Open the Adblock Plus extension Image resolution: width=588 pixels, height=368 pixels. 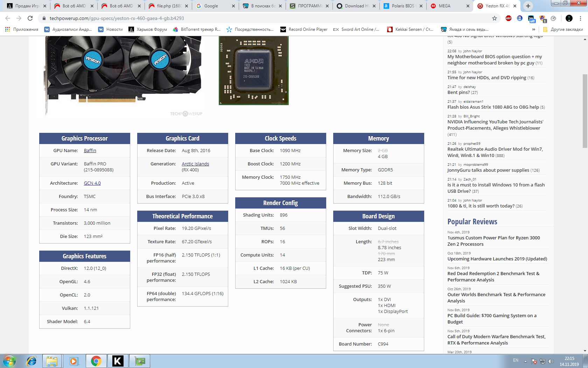coord(508,18)
